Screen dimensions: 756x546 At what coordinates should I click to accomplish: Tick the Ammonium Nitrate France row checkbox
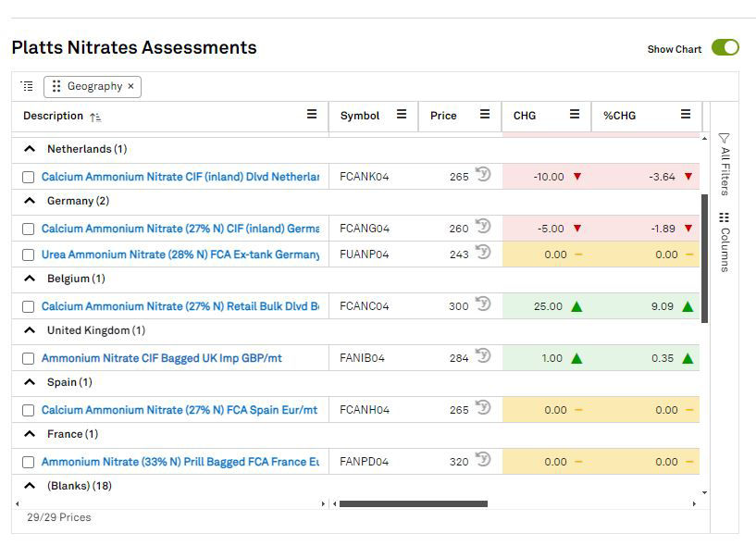[x=29, y=462]
